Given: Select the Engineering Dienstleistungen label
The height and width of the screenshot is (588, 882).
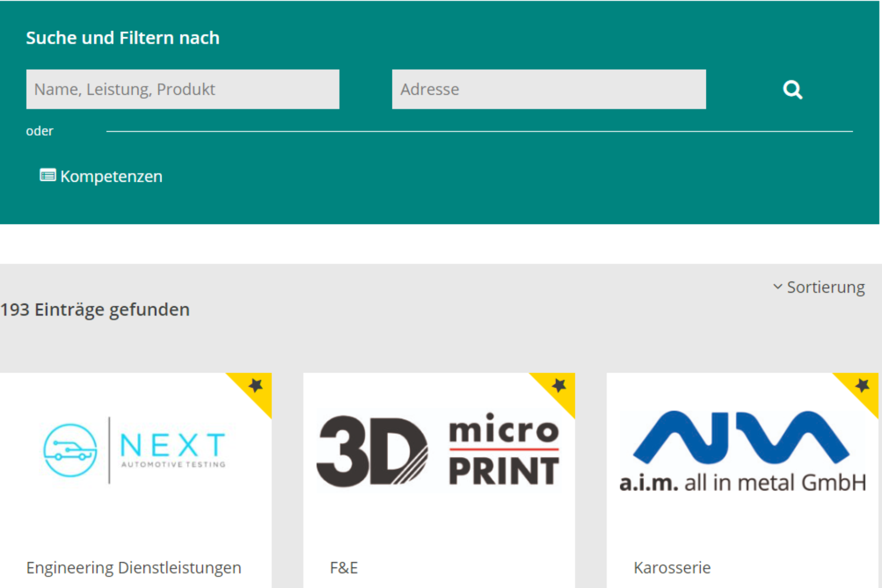Looking at the screenshot, I should click(134, 568).
